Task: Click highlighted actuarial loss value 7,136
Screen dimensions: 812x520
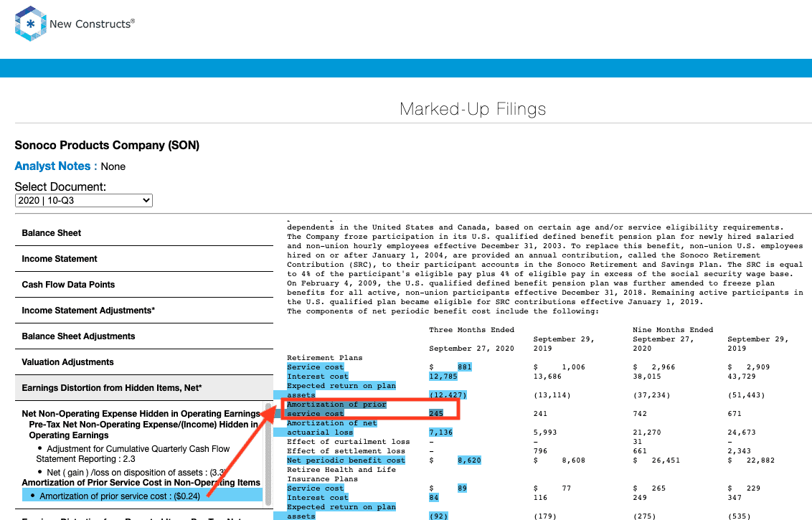Action: point(440,432)
